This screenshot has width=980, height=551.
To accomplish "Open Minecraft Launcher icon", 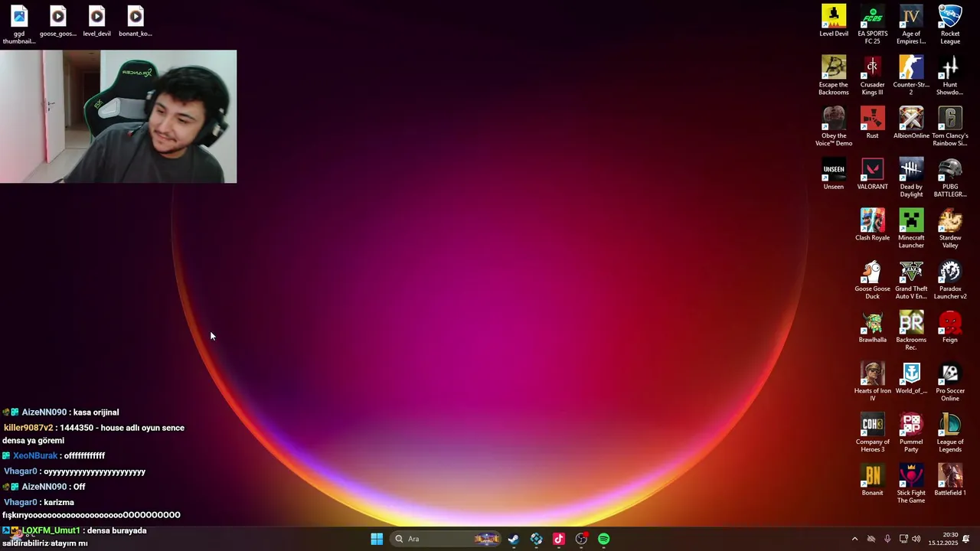I will [911, 228].
